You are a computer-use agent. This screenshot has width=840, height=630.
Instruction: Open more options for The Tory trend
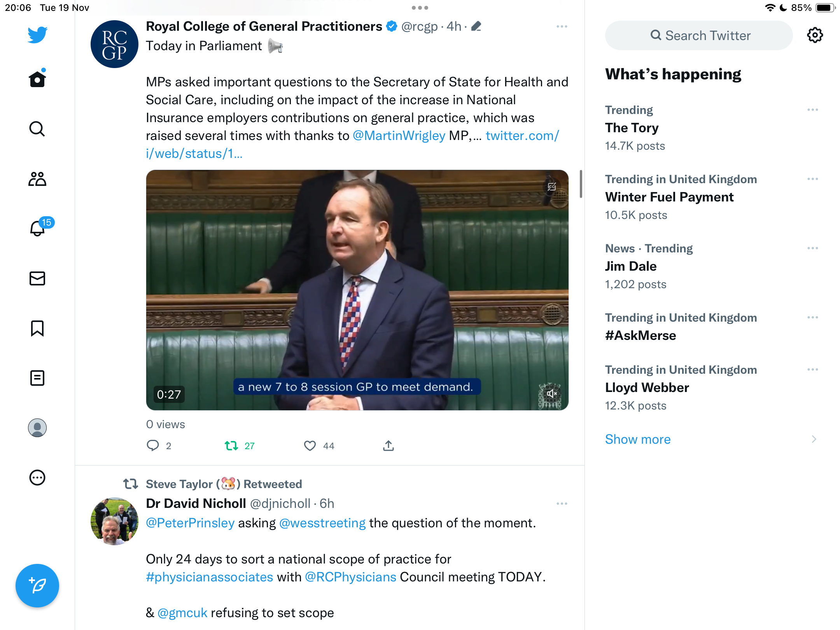click(x=813, y=110)
